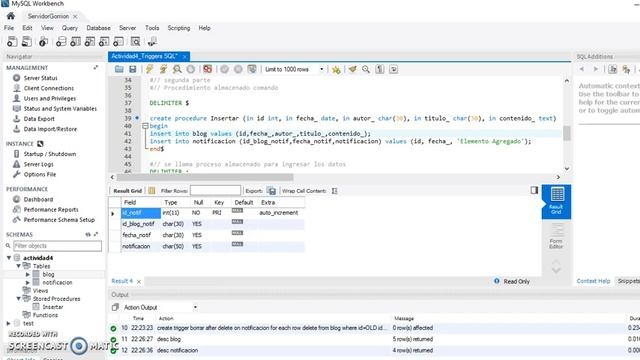This screenshot has width=640, height=360.
Task: Toggle Wrap Cell Content
Action: point(335,191)
